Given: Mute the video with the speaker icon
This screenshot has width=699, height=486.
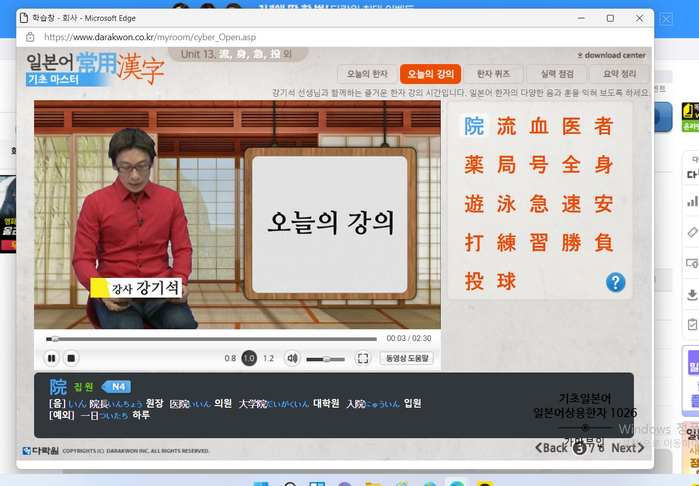Looking at the screenshot, I should pyautogui.click(x=292, y=358).
